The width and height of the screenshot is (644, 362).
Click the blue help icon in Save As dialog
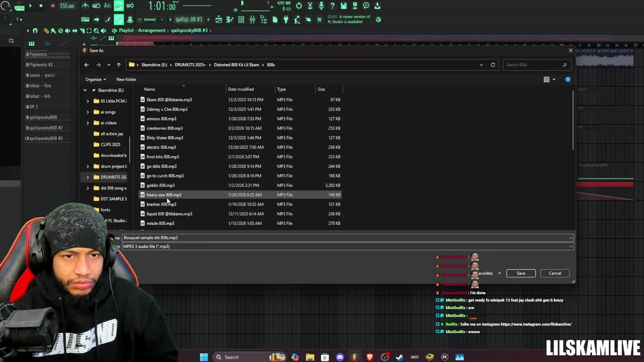568,79
